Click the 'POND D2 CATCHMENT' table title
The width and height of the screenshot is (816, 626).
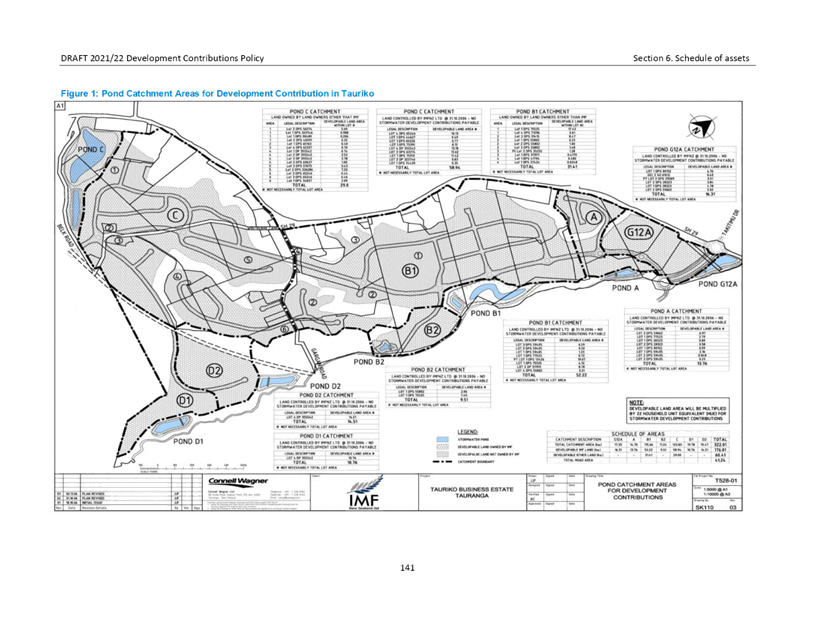coord(326,395)
